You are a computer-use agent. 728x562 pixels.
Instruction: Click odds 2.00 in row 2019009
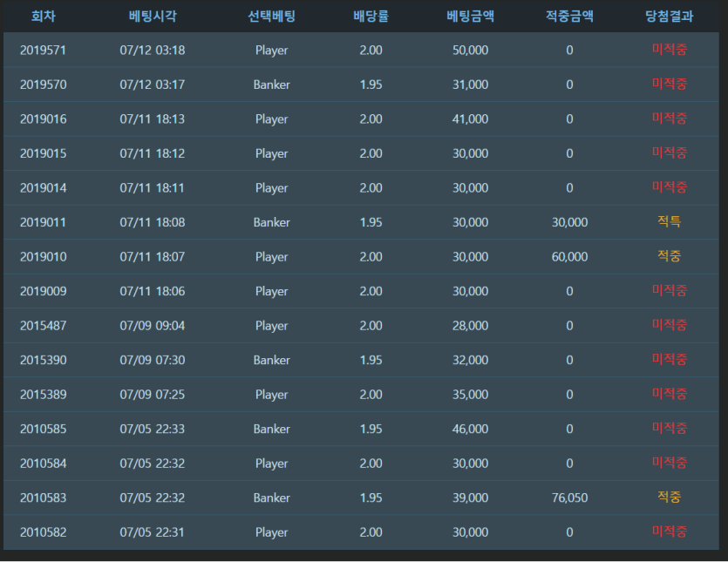371,291
